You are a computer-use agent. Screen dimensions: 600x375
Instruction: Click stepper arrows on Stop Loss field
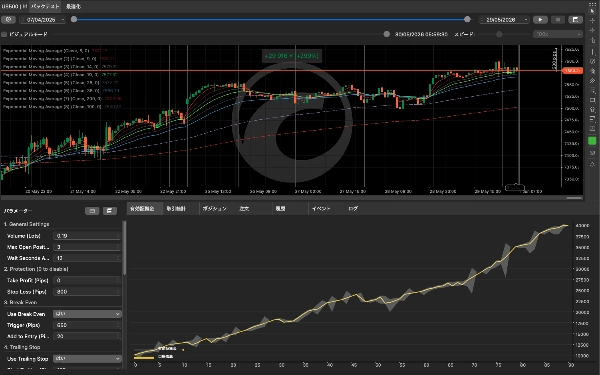(x=118, y=292)
